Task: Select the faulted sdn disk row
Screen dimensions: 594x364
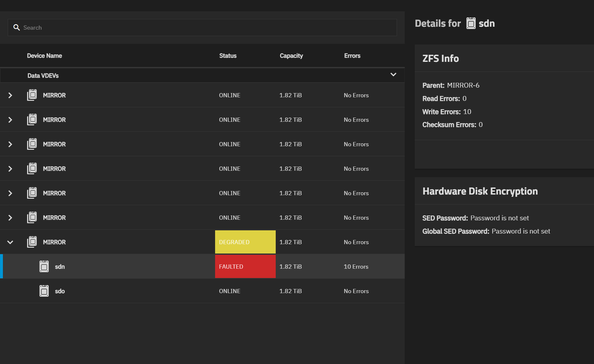Action: pos(129,267)
